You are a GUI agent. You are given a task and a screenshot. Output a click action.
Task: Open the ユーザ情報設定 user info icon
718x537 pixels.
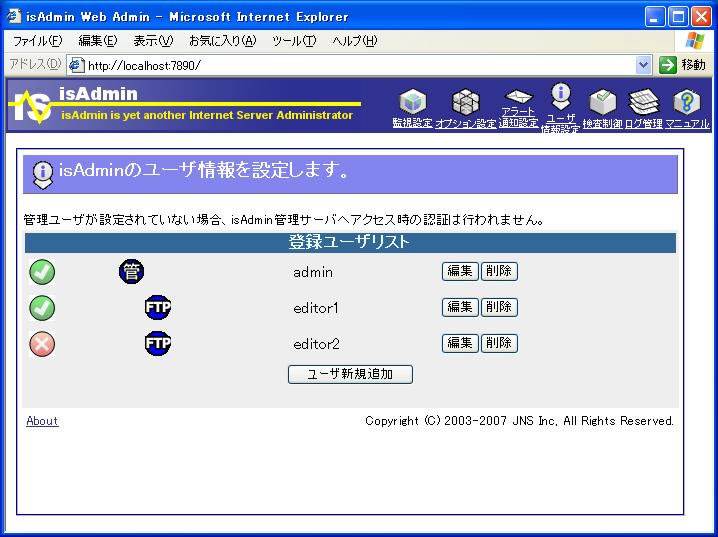coord(560,97)
